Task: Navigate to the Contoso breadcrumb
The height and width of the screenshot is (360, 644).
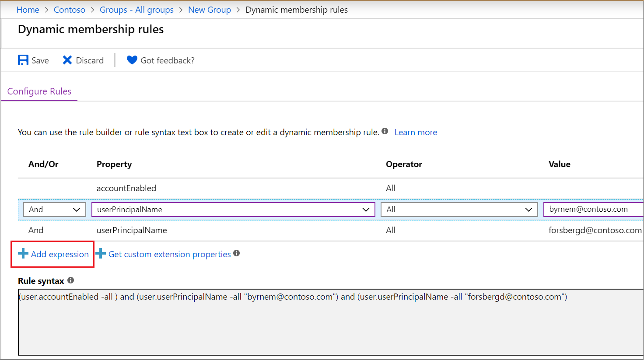Action: pyautogui.click(x=69, y=10)
